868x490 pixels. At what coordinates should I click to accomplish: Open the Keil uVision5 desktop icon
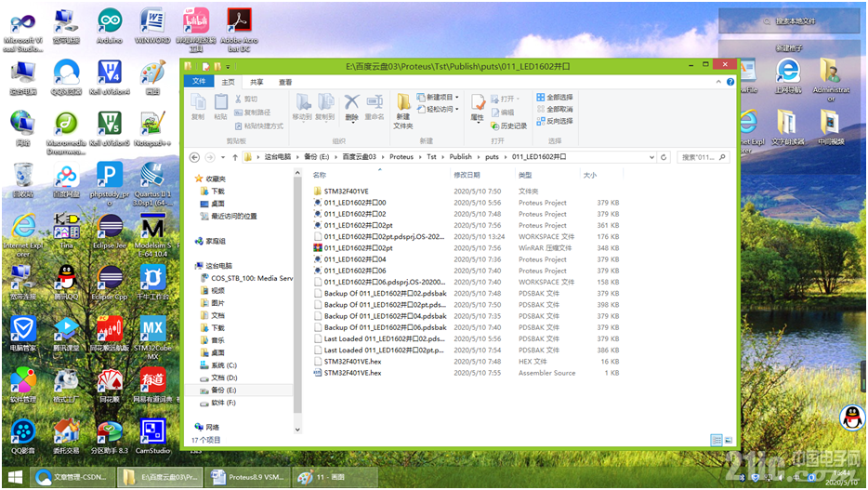point(110,129)
